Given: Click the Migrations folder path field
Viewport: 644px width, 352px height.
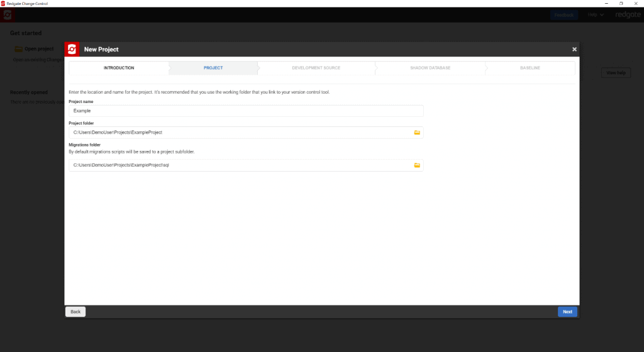Looking at the screenshot, I should [x=239, y=165].
